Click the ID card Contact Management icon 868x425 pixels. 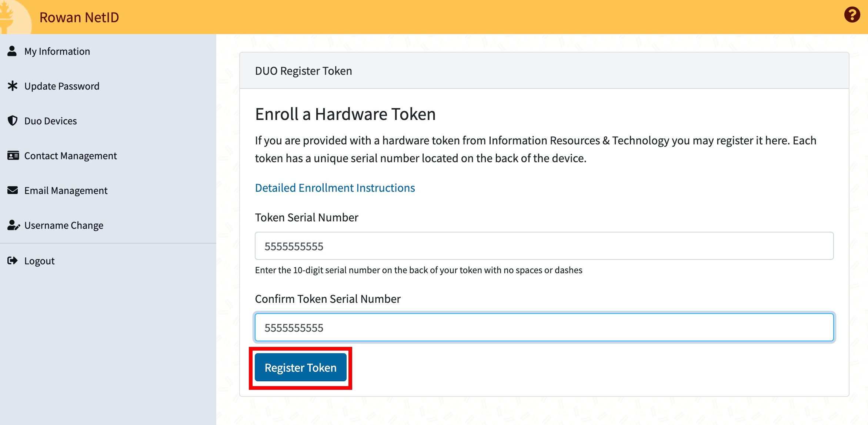tap(13, 155)
